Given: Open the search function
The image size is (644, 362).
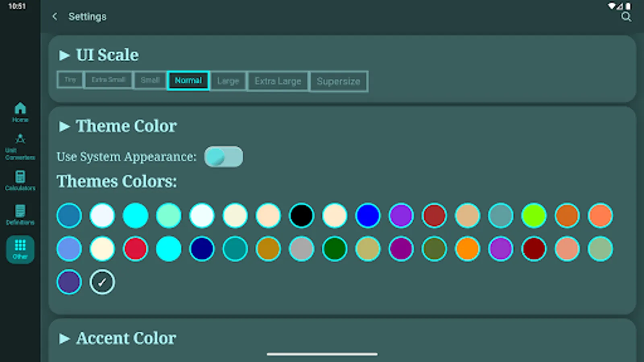Looking at the screenshot, I should (626, 17).
